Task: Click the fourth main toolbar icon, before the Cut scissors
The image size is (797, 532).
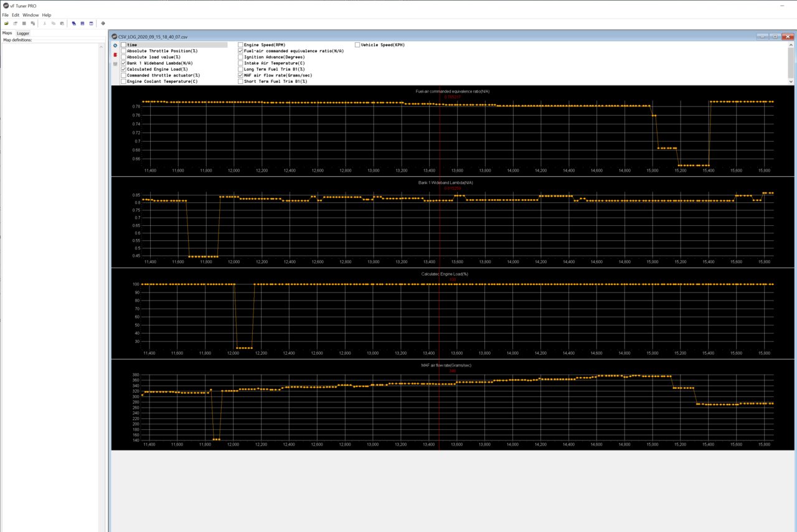Action: (x=32, y=23)
